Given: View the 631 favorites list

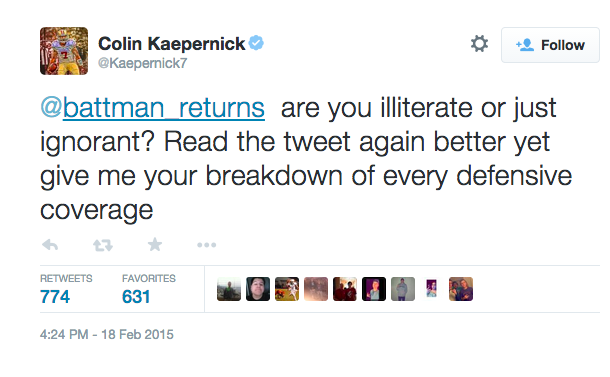Looking at the screenshot, I should pos(149,289).
